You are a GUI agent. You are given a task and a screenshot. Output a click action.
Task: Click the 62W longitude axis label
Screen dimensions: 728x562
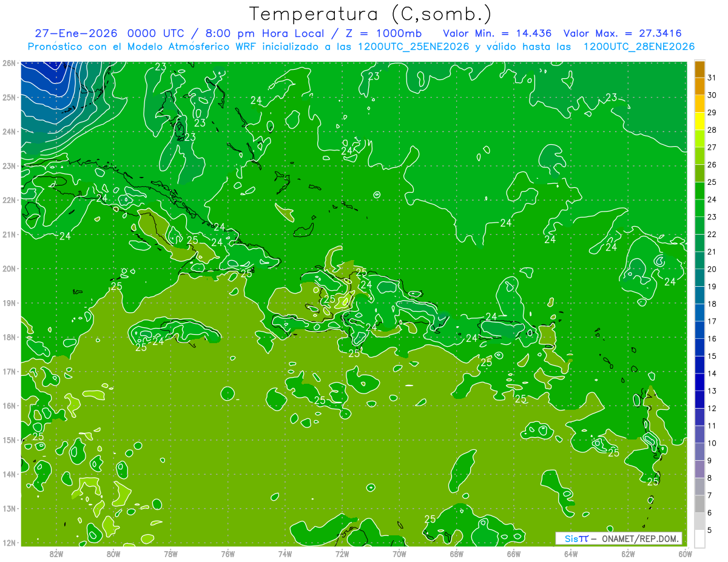pyautogui.click(x=628, y=554)
